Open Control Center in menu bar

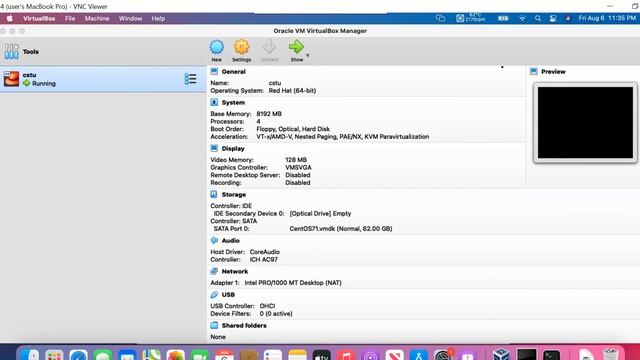553,18
